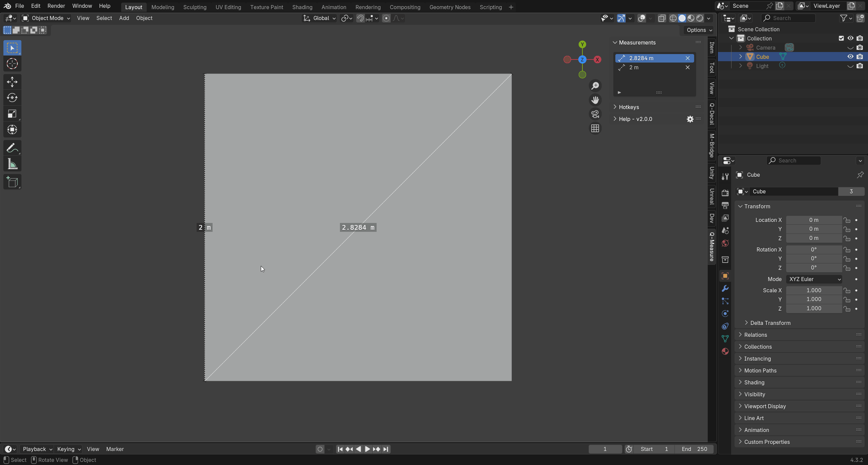This screenshot has height=465, width=868.
Task: Select the Cursor tool in toolbar
Action: pyautogui.click(x=12, y=64)
